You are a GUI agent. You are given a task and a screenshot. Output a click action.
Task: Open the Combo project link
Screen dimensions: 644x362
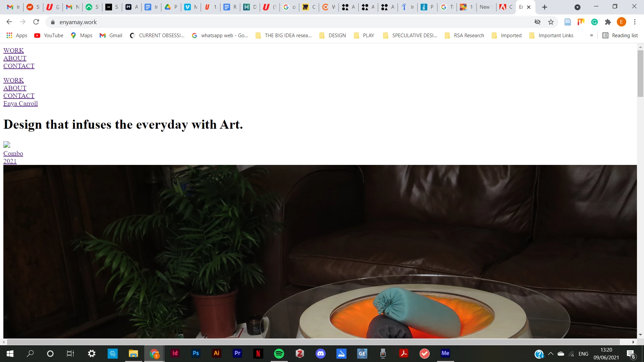(13, 154)
